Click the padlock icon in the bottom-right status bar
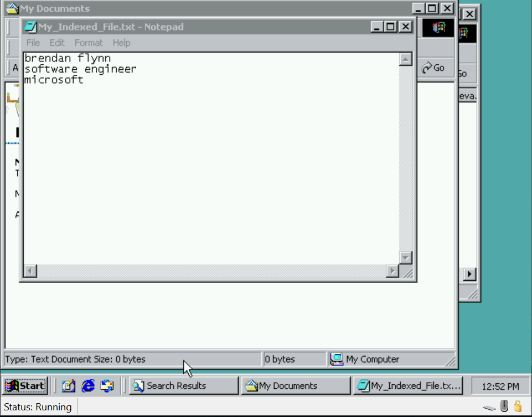Screen dimensions: 532x417 [518, 406]
